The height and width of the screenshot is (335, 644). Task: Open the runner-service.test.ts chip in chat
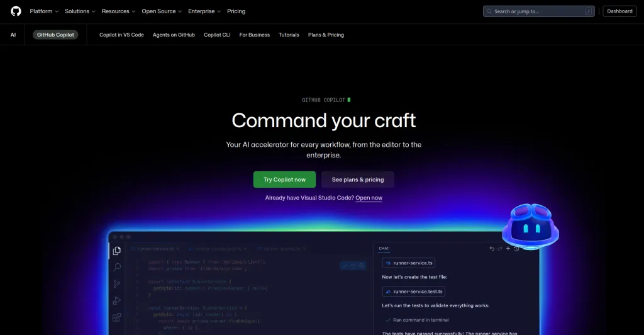(x=414, y=292)
